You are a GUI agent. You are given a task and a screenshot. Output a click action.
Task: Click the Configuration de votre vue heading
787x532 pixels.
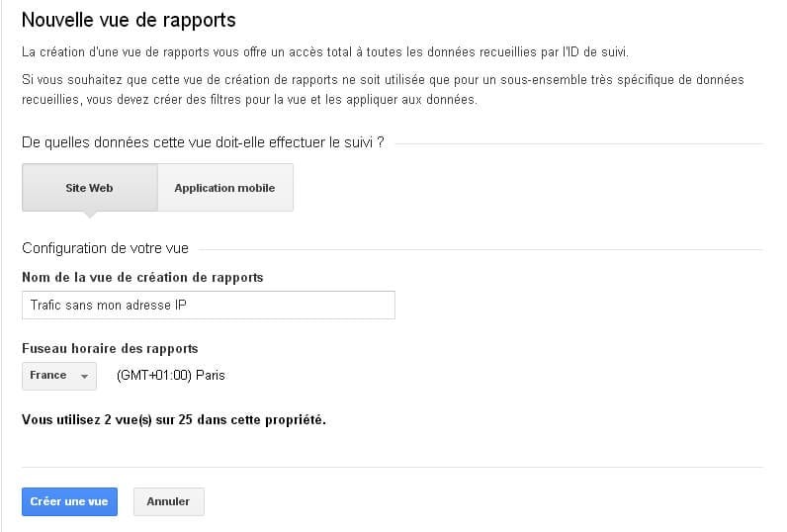pos(105,248)
